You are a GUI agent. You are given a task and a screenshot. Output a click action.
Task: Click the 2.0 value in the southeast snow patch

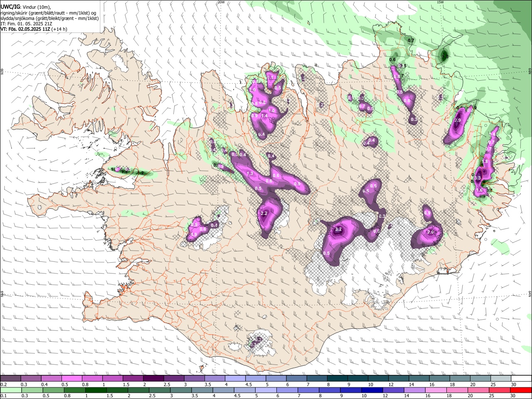[x=431, y=232]
